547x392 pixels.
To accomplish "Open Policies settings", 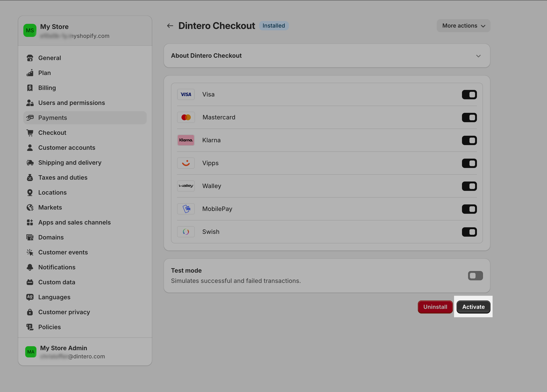I will (85, 327).
